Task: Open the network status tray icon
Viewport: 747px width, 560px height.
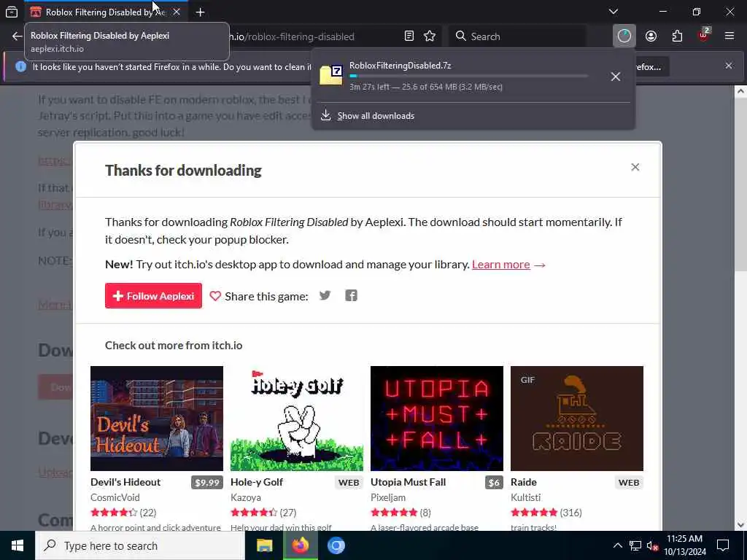Action: 635,545
